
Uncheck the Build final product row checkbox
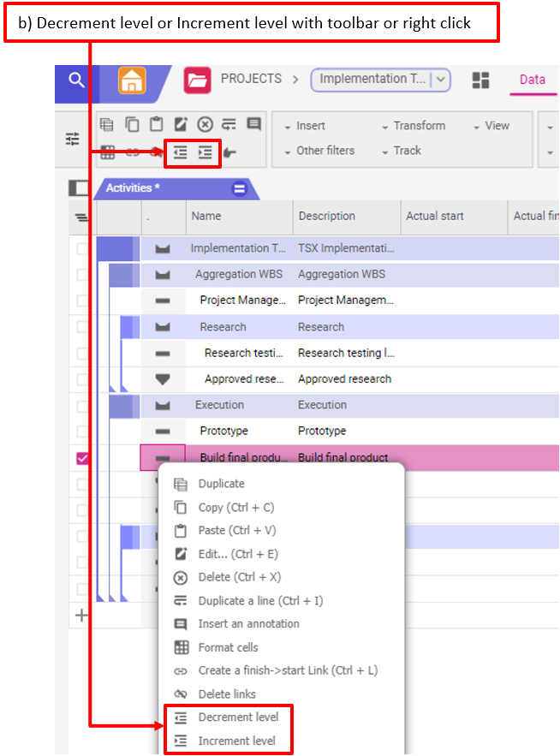pos(83,458)
